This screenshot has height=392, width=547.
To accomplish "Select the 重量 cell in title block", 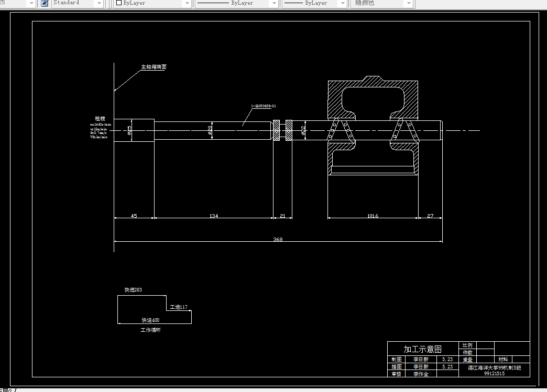I will [467, 360].
